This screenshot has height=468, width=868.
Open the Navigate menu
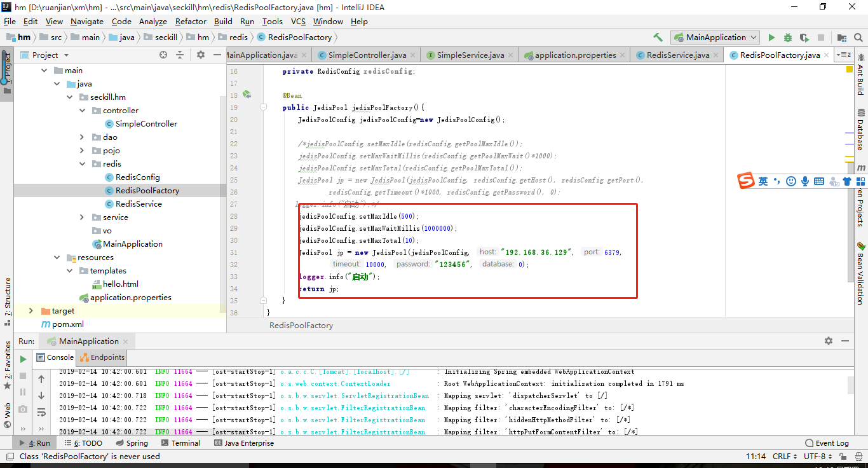point(87,22)
